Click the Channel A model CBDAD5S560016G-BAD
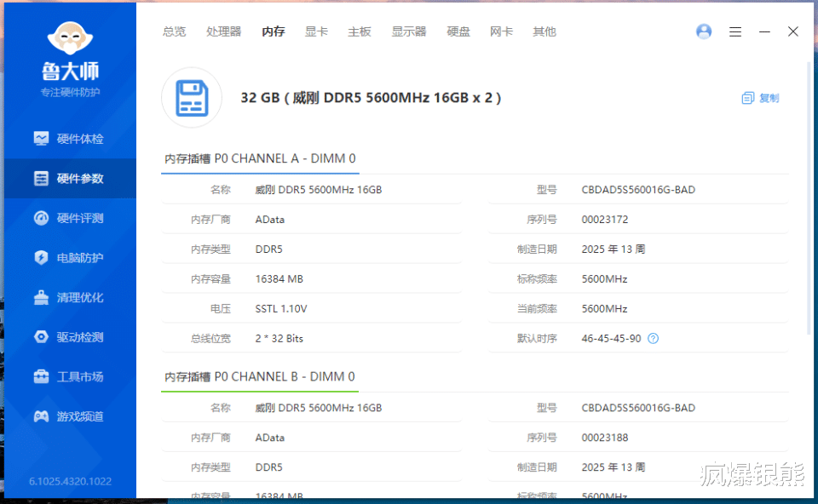 [638, 190]
